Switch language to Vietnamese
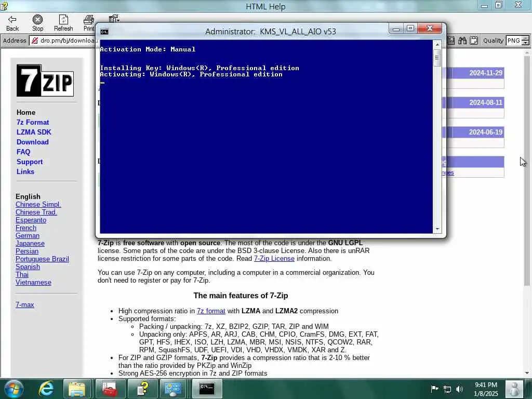The height and width of the screenshot is (399, 532). point(33,282)
